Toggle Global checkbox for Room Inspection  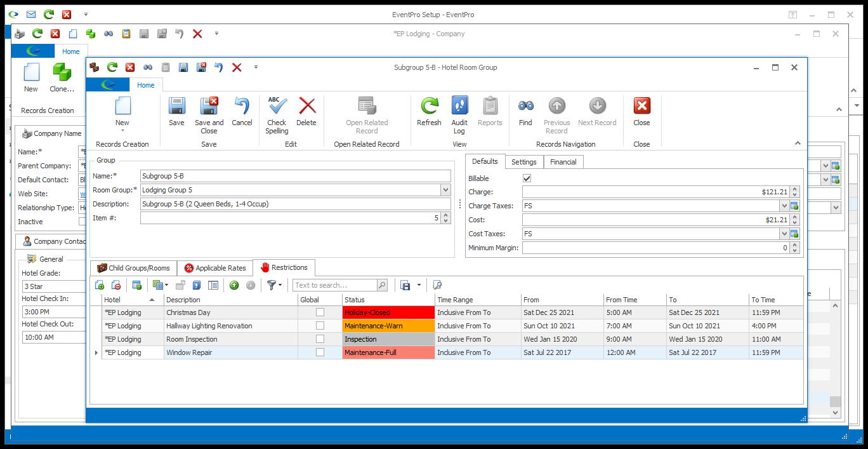point(320,339)
